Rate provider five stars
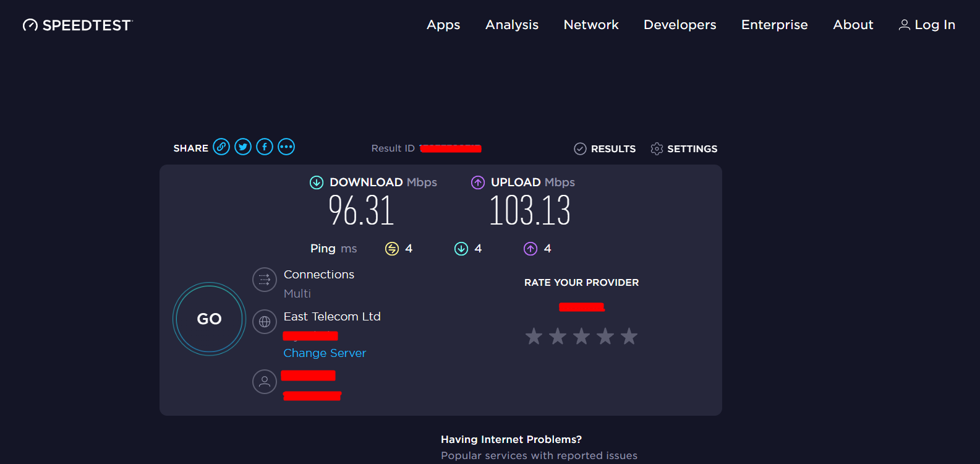Viewport: 980px width, 464px height. (x=629, y=337)
